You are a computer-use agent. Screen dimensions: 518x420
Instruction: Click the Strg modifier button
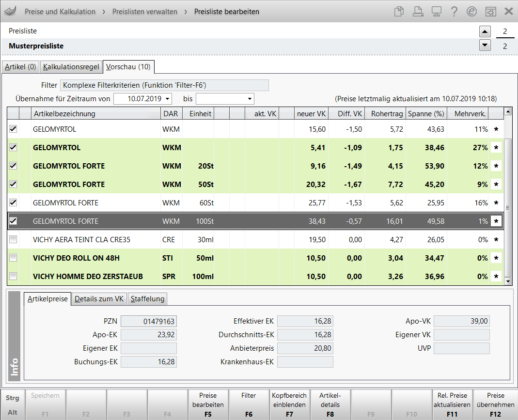click(13, 398)
